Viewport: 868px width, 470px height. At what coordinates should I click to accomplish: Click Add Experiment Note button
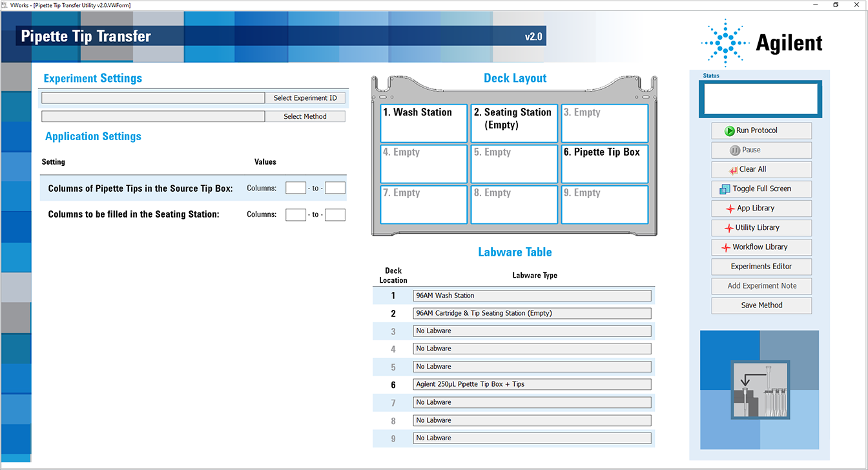[761, 286]
